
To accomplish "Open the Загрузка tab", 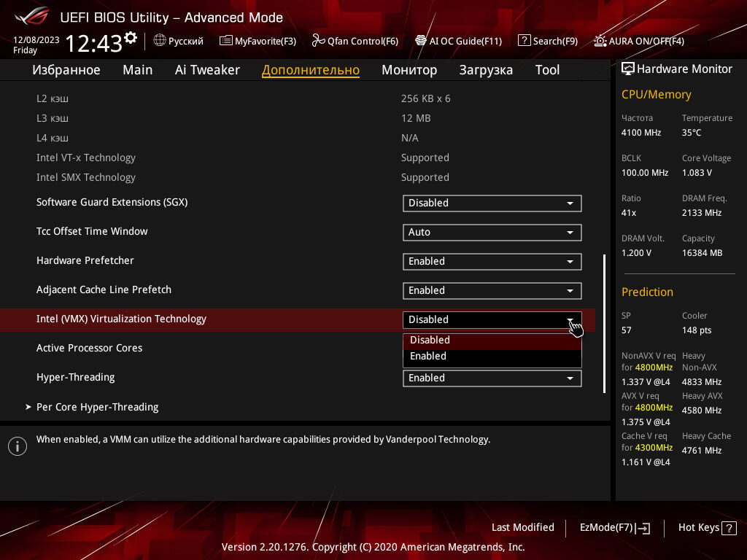I will coord(486,70).
